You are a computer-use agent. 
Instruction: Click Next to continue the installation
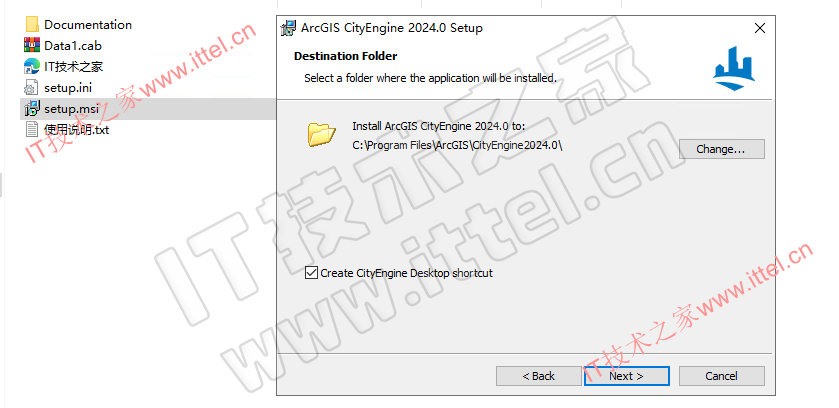tap(627, 376)
